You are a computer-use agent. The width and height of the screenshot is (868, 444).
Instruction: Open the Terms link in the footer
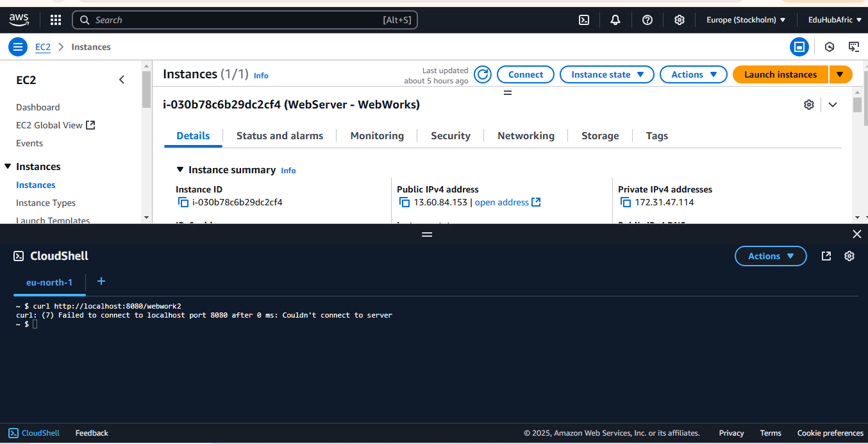coord(771,433)
